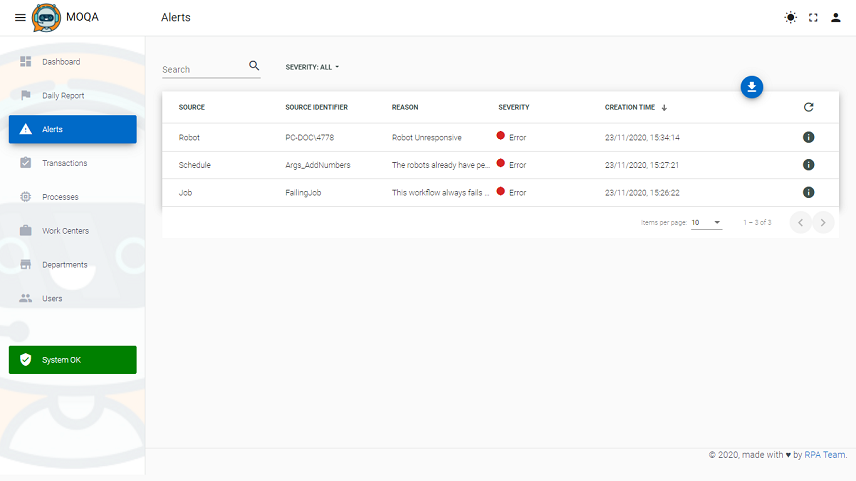Refresh the alerts table
The image size is (856, 481).
[809, 107]
